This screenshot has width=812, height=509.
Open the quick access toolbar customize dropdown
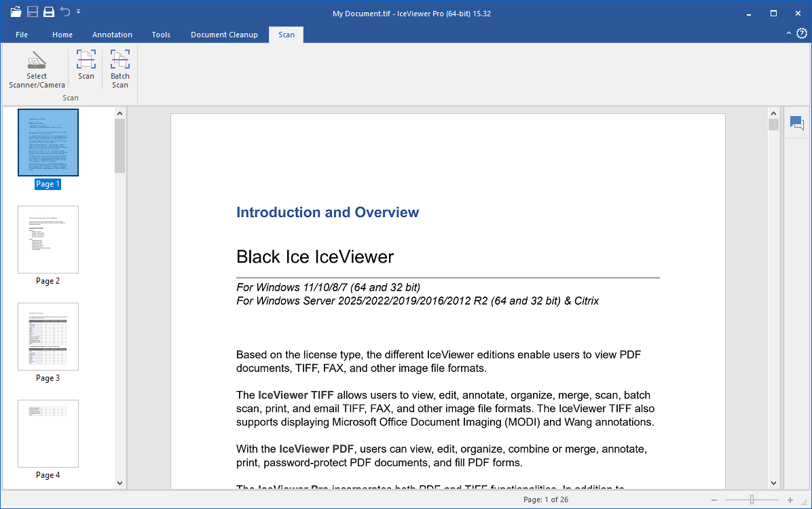click(78, 12)
